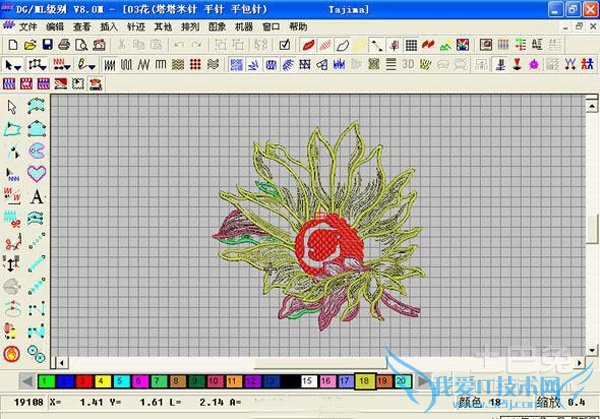
Task: Toggle the grid display toolbar button
Action: click(x=410, y=45)
